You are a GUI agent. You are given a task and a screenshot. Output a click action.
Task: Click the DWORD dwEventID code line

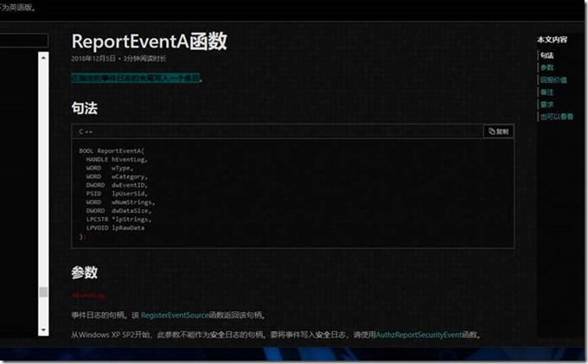(x=117, y=185)
